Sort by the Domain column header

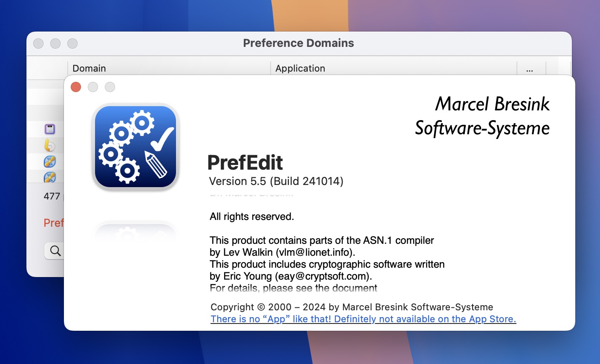[x=169, y=68]
